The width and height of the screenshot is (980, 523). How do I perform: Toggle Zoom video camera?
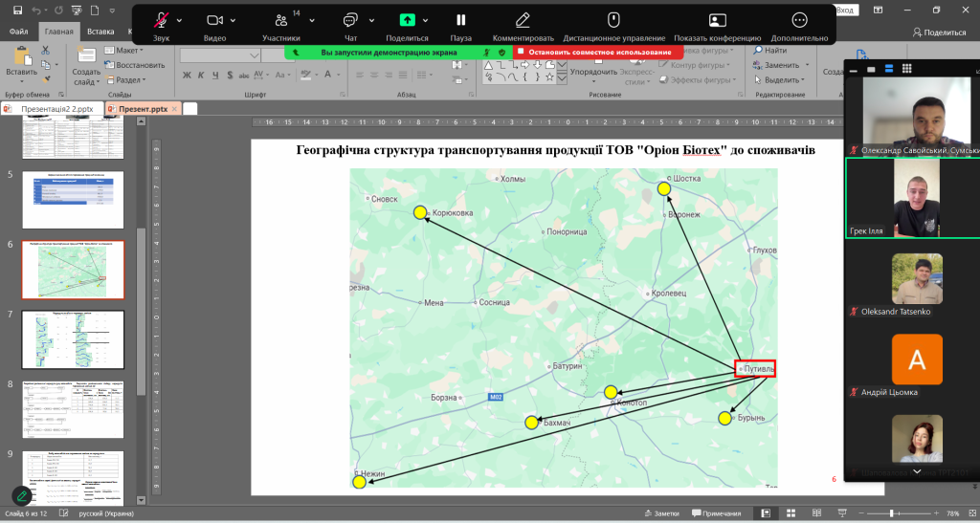tap(215, 21)
